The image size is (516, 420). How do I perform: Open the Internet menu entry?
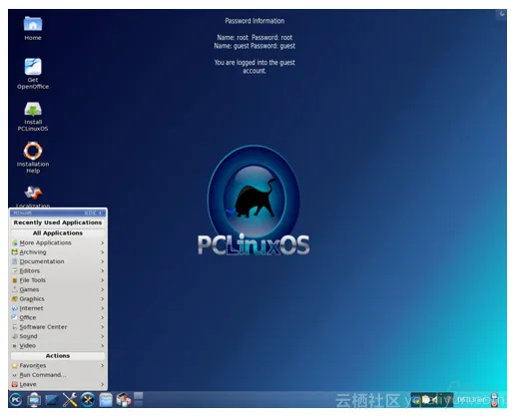point(58,308)
